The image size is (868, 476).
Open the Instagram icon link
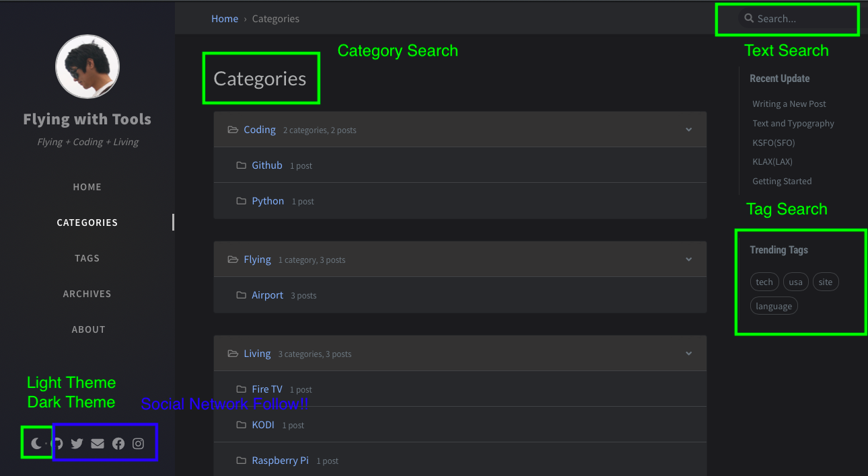click(x=138, y=444)
